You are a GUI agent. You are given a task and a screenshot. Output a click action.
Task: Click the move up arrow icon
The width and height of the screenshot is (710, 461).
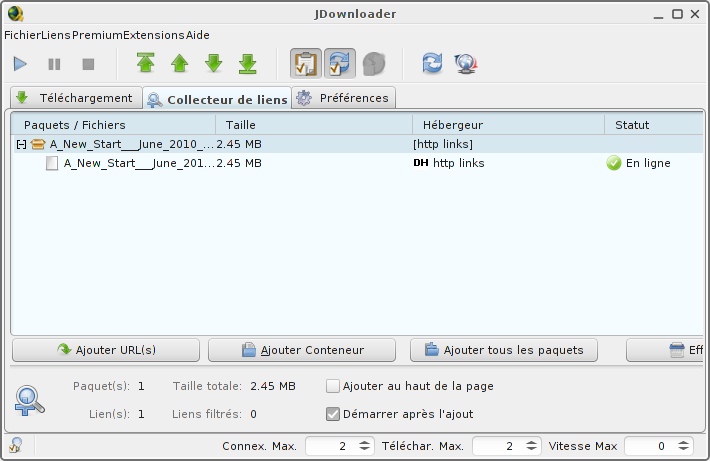point(180,64)
